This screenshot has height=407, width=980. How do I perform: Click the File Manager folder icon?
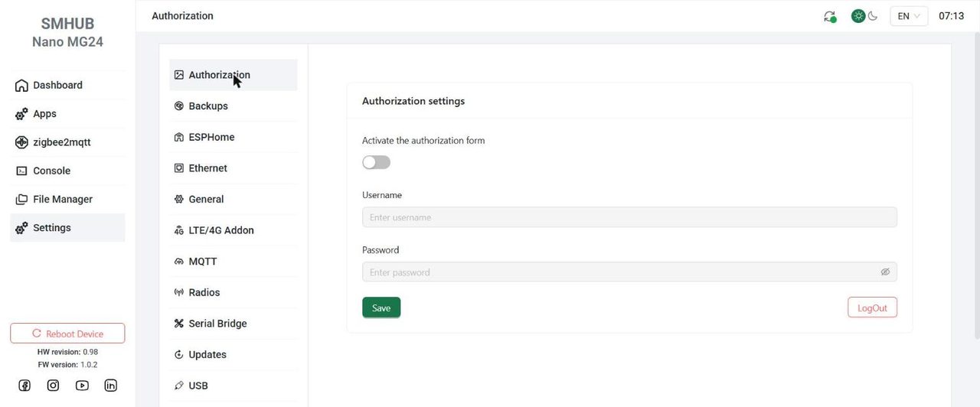click(21, 199)
